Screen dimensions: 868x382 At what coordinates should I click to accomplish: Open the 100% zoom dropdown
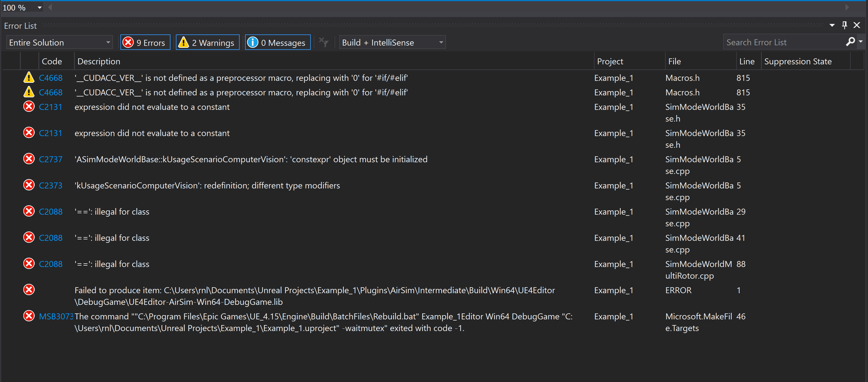coord(39,7)
